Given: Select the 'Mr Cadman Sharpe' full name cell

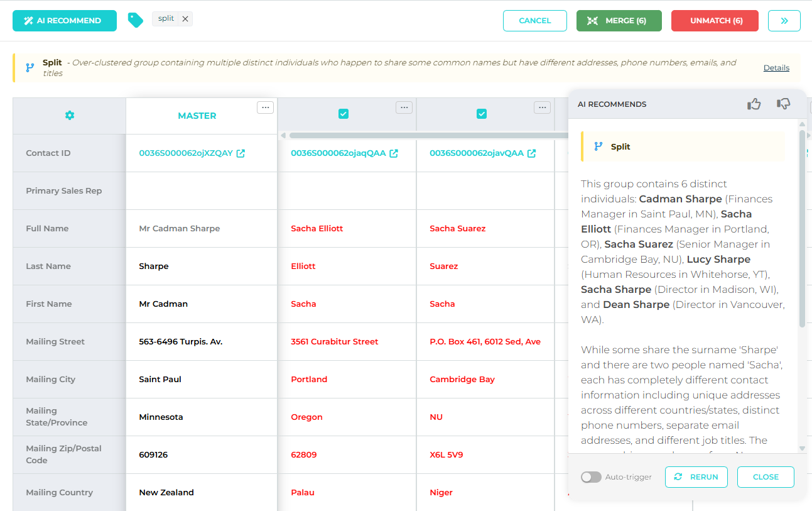Looking at the screenshot, I should pyautogui.click(x=201, y=229).
